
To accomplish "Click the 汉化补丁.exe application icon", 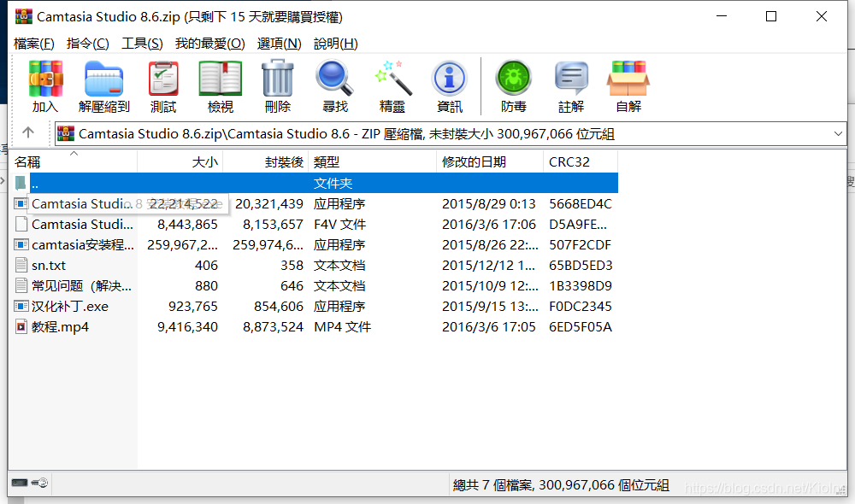I will [21, 306].
